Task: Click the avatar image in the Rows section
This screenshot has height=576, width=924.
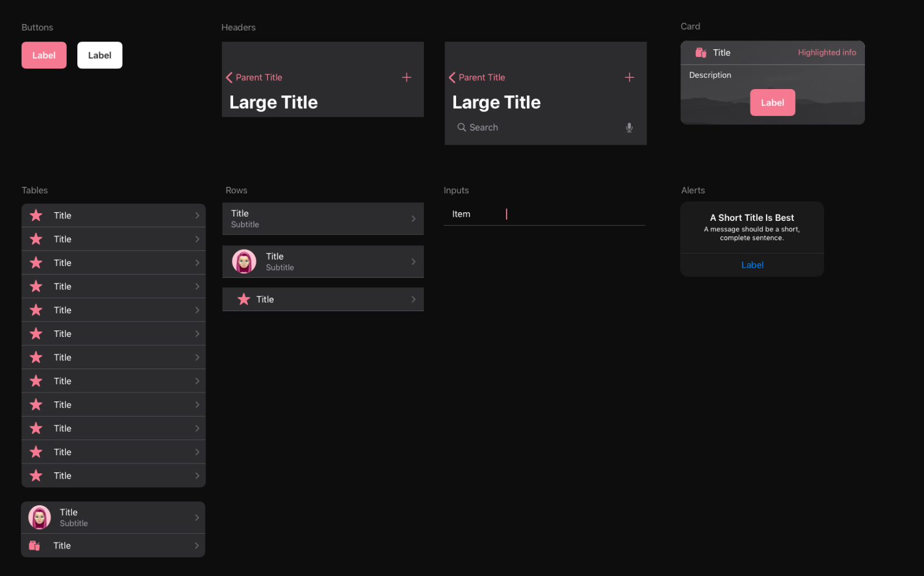Action: (x=244, y=261)
